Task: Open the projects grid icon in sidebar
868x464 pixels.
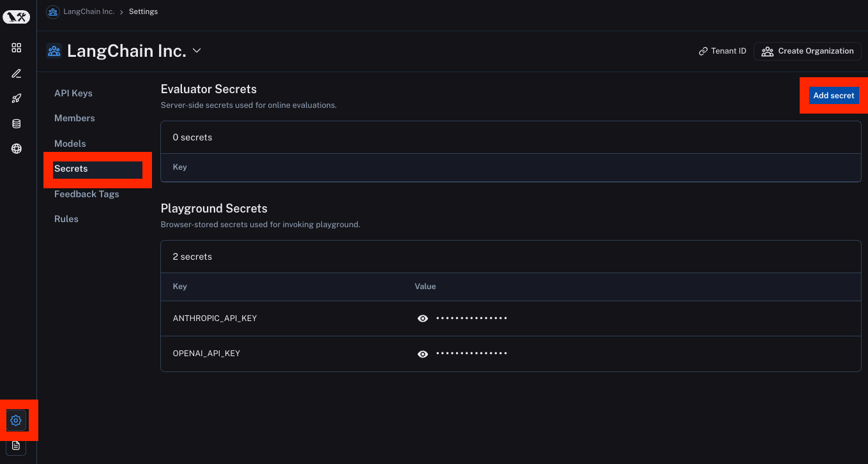Action: coord(17,48)
